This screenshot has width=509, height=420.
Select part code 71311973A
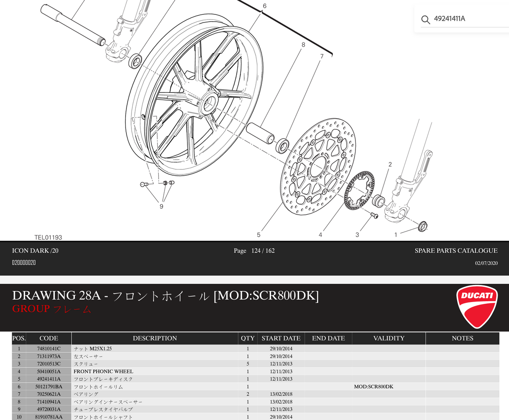tap(49, 356)
